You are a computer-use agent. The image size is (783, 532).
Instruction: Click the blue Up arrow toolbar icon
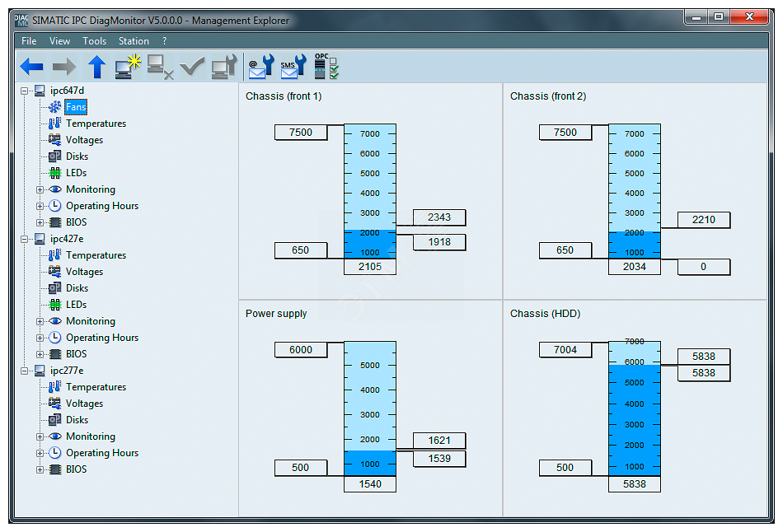pos(97,68)
